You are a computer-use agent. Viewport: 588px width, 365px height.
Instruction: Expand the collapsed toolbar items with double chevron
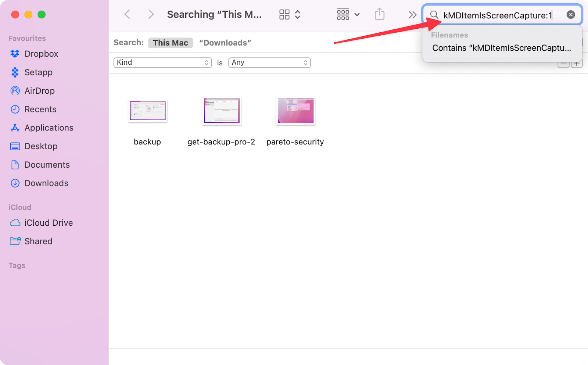412,14
